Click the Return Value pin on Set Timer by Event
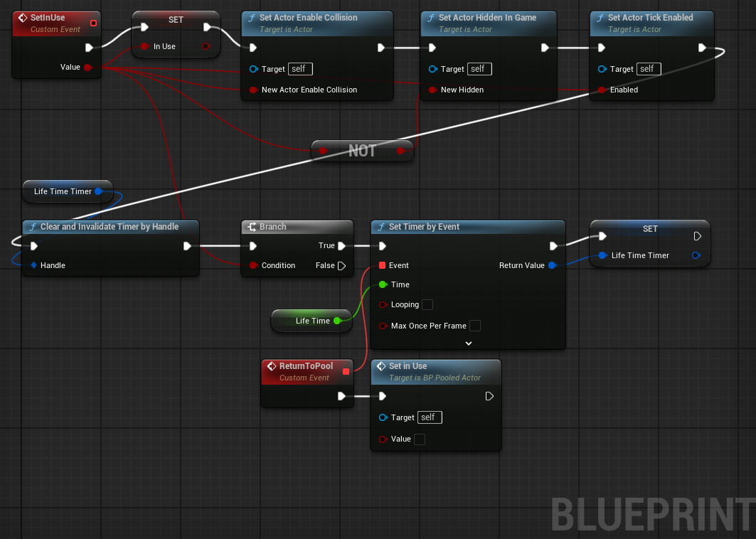Viewport: 756px width, 539px height. (553, 265)
